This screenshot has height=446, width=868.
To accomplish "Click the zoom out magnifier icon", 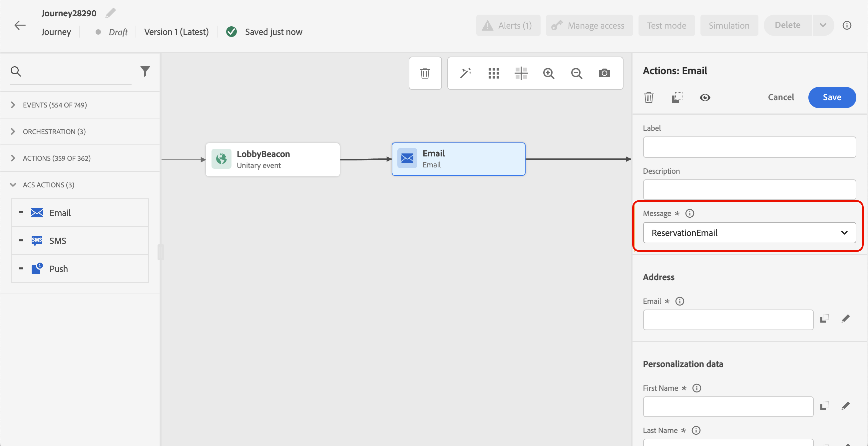I will (x=577, y=73).
